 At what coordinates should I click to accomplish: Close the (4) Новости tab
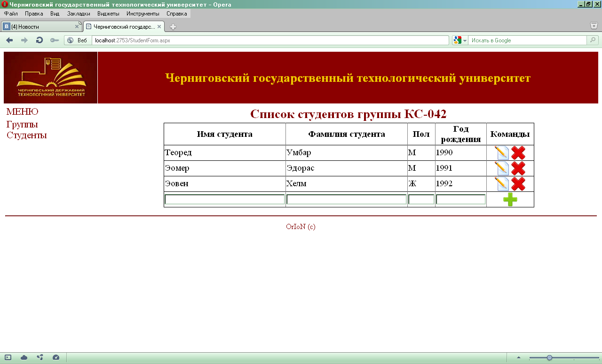click(77, 27)
